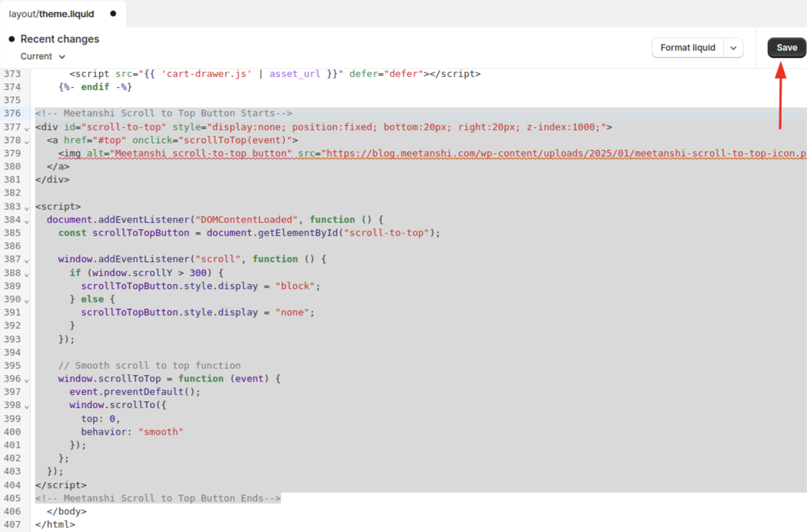
Task: Open the Format liquid dropdown arrow
Action: coord(733,48)
